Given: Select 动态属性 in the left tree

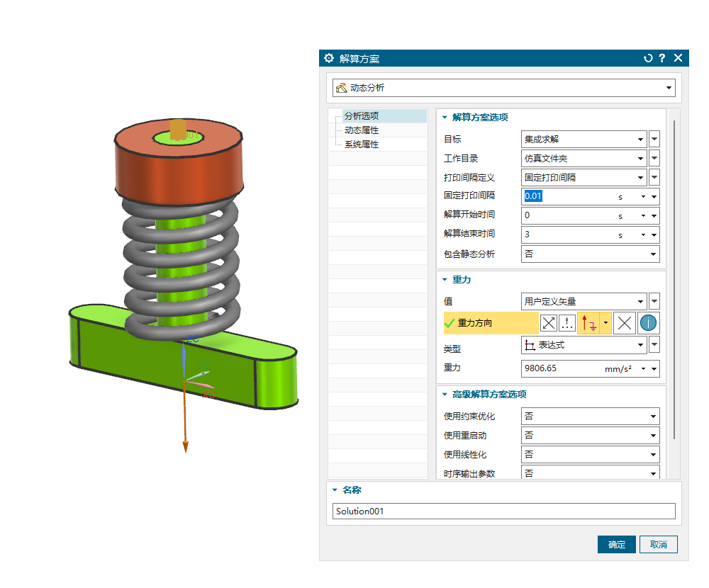Looking at the screenshot, I should pyautogui.click(x=362, y=130).
